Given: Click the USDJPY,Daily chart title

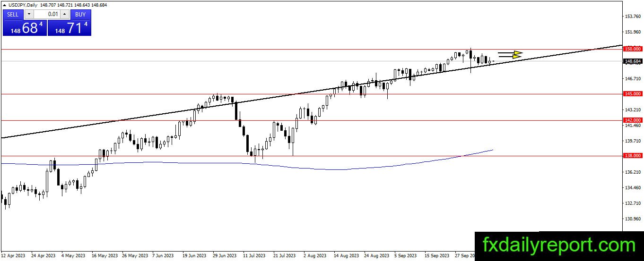Looking at the screenshot, I should (22, 4).
